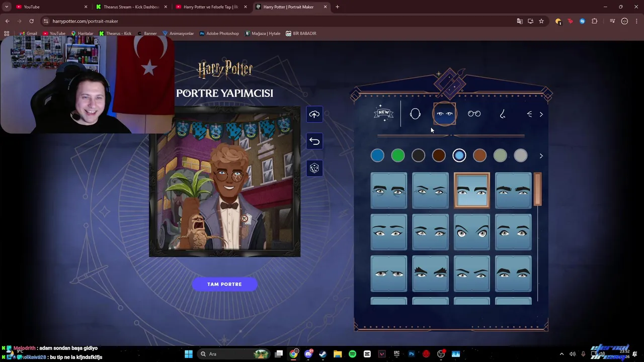Open the Adobe Photoshop bookmark
The image size is (644, 362).
point(219,34)
